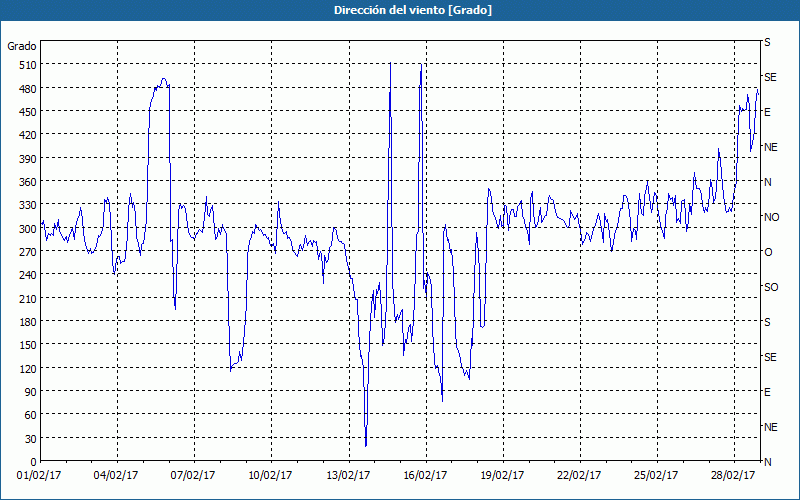Click the date label 10/02/17
This screenshot has height=500, width=800.
pos(270,476)
